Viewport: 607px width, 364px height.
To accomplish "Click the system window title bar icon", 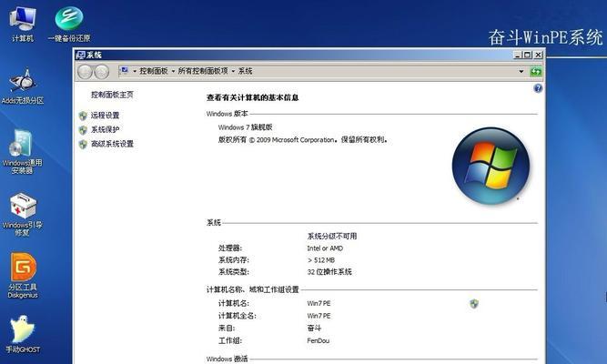I will (x=80, y=55).
